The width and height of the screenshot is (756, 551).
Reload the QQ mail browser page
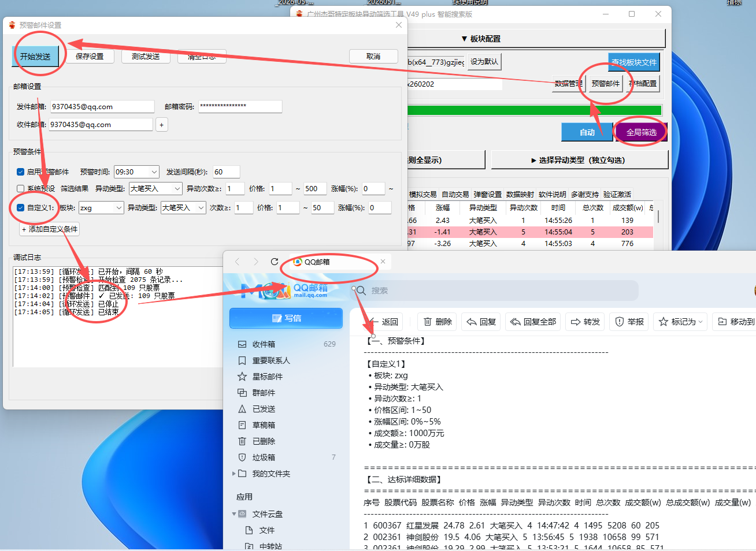(275, 262)
